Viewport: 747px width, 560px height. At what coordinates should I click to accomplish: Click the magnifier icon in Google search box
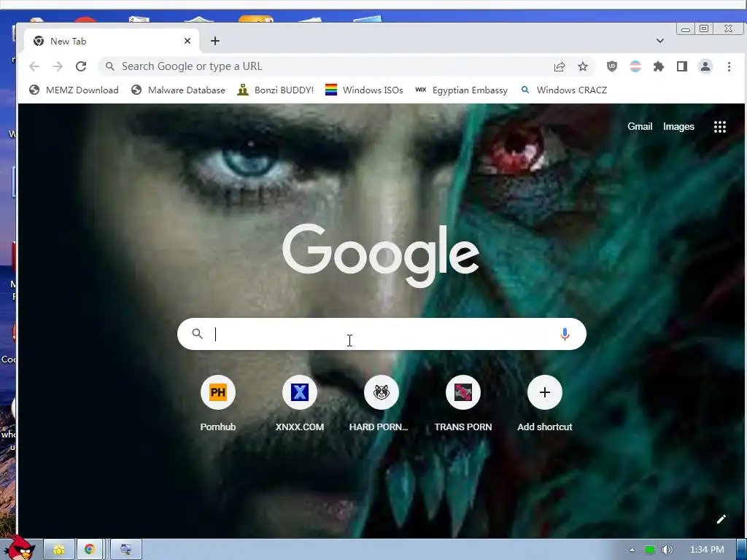point(197,333)
